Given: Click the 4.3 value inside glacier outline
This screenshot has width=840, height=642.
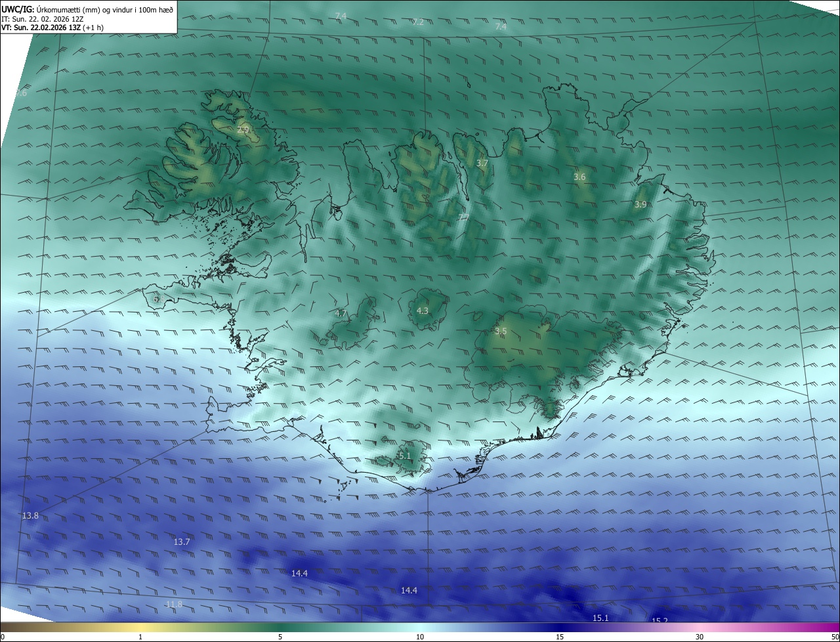Looking at the screenshot, I should (x=423, y=310).
